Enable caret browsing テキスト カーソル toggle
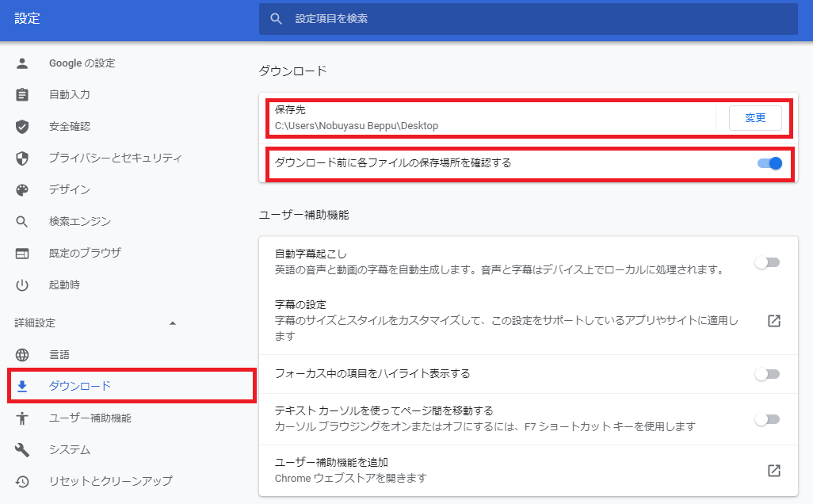 pyautogui.click(x=767, y=419)
